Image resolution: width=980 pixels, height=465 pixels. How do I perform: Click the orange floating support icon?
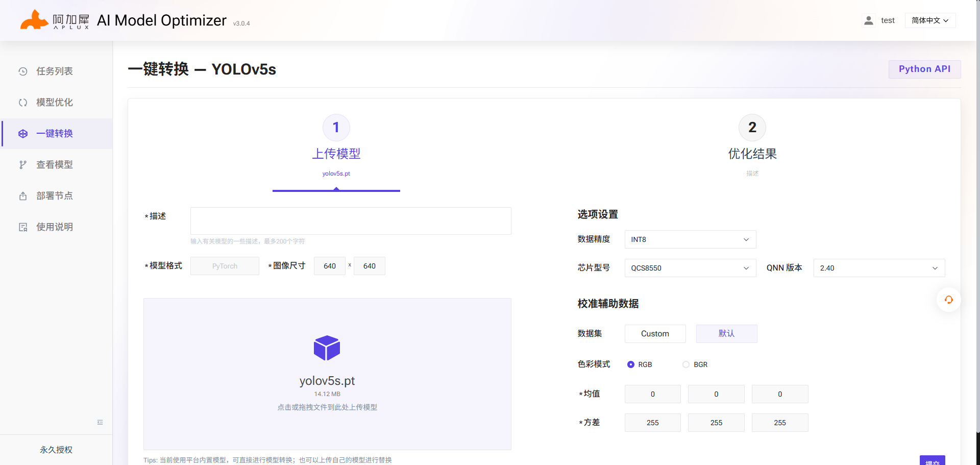tap(948, 300)
